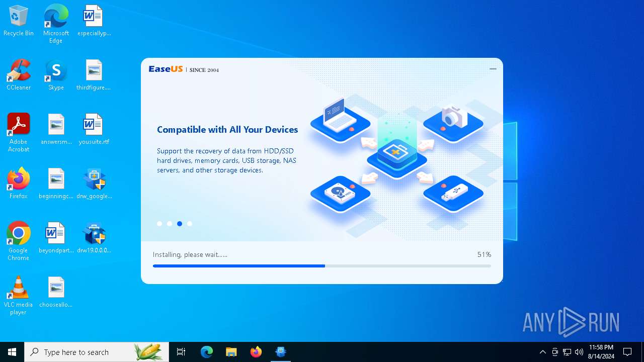Select the thirdfigure... image file
Image resolution: width=644 pixels, height=362 pixels.
pyautogui.click(x=94, y=75)
